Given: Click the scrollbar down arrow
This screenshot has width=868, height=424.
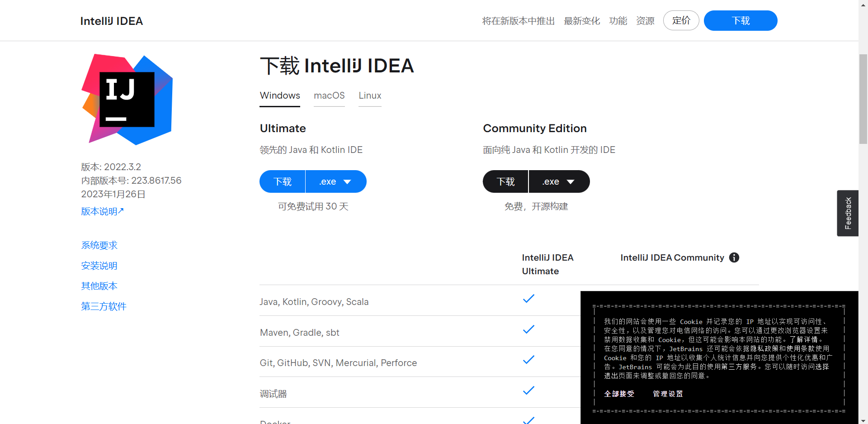Looking at the screenshot, I should coord(863,420).
